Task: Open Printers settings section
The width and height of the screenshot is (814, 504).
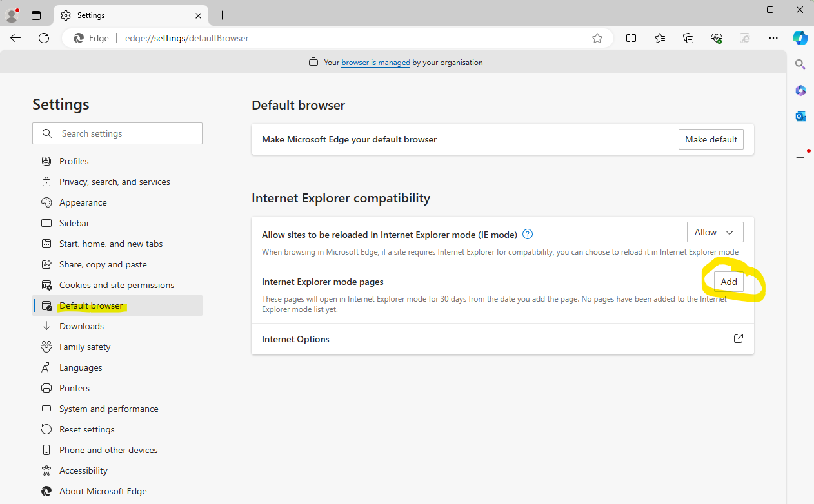Action: point(117,388)
